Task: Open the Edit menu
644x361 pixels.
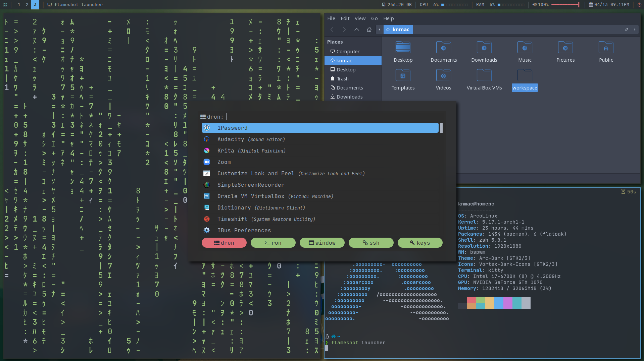Action: coord(345,18)
